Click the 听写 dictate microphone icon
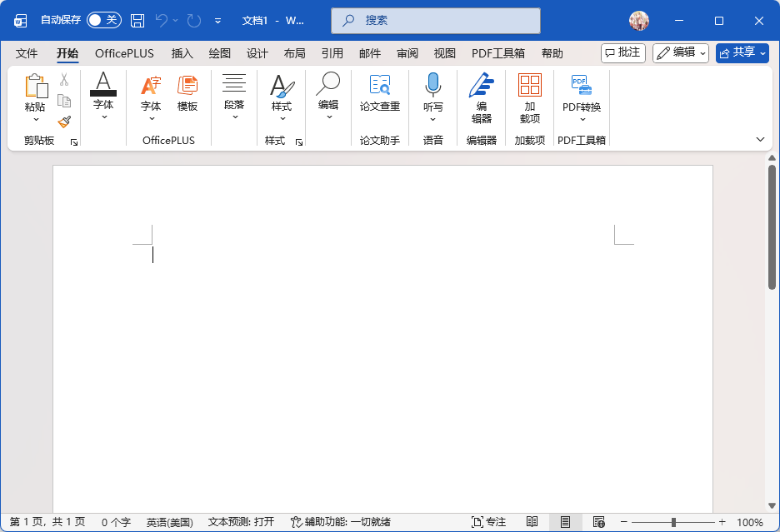780x532 pixels. point(432,86)
